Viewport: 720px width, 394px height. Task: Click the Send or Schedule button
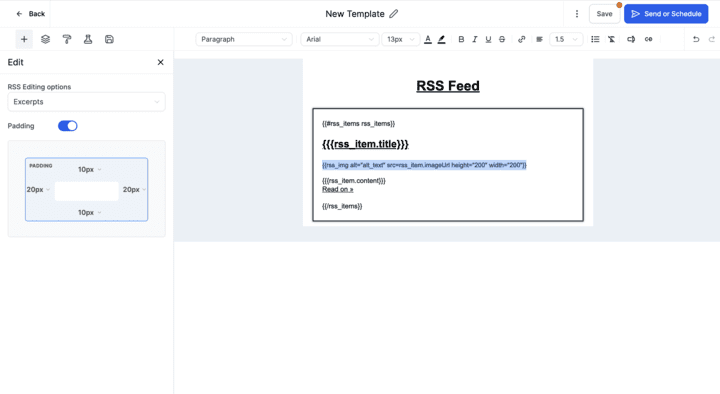click(666, 14)
